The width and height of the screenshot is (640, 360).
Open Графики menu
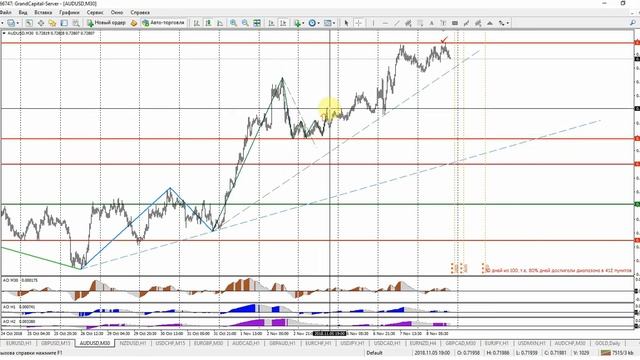click(x=69, y=13)
